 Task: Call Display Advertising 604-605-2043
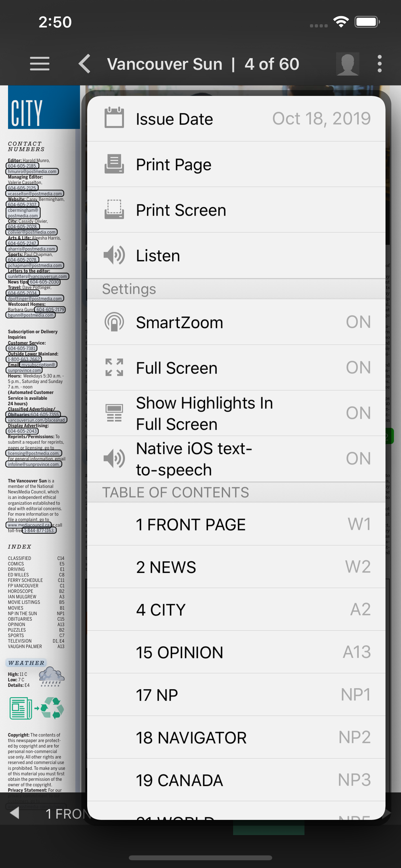click(x=22, y=431)
